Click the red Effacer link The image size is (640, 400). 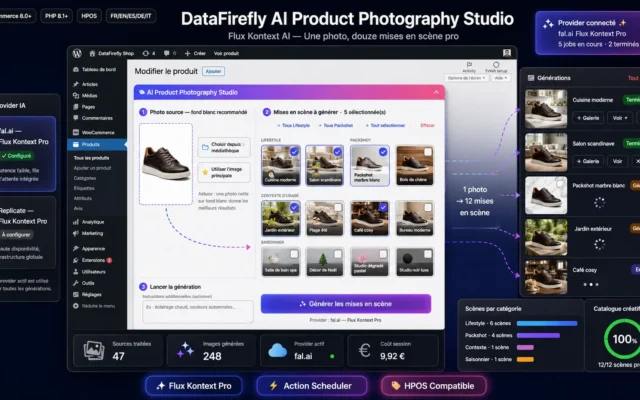[427, 125]
